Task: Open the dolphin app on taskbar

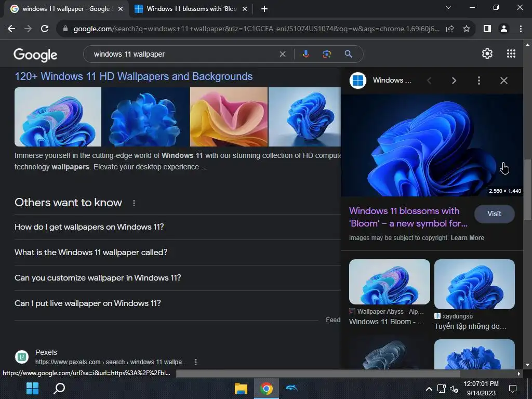Action: (292, 388)
